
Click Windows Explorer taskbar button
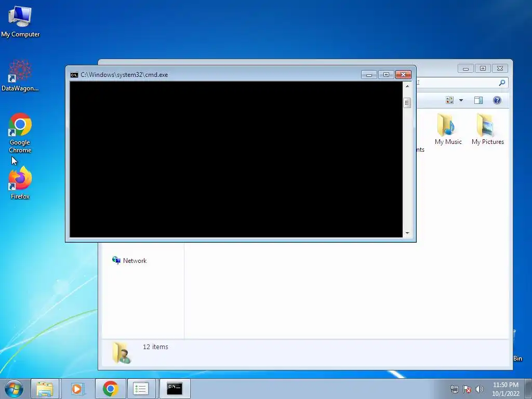(x=45, y=389)
